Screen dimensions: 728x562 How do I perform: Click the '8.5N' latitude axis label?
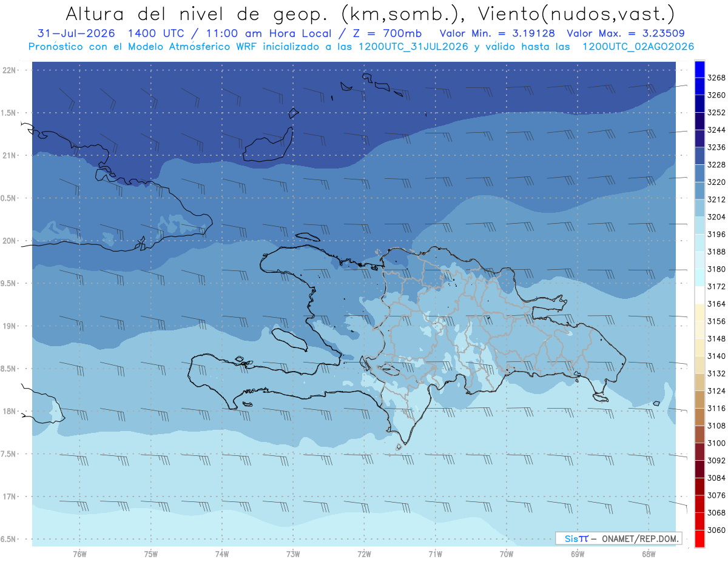9,369
